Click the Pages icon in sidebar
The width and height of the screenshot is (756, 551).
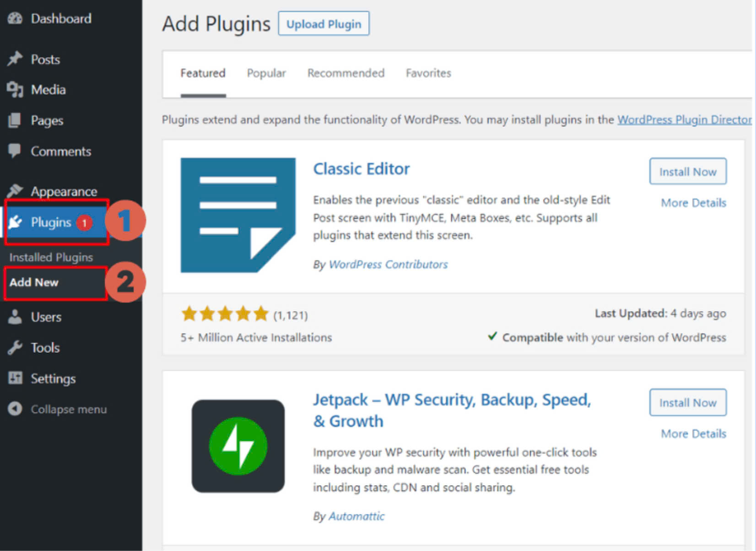15,120
